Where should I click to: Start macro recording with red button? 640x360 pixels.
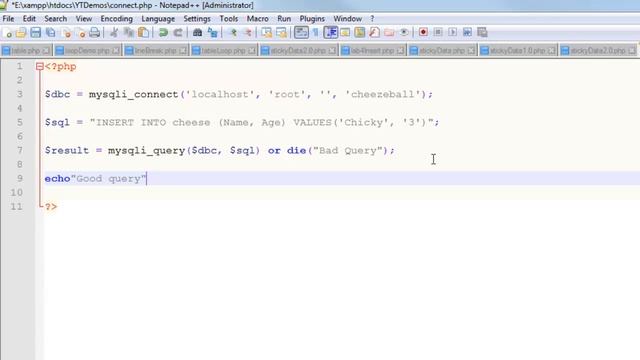pyautogui.click(x=423, y=32)
